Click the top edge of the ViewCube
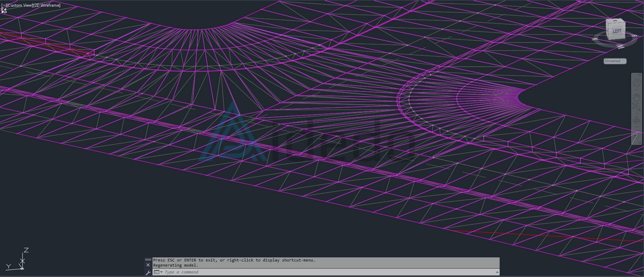This screenshot has height=277, width=644. [x=616, y=22]
